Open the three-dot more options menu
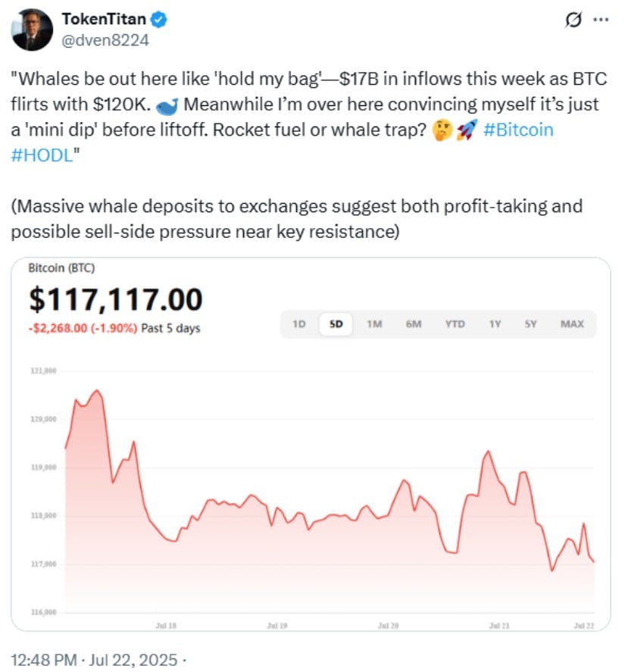Viewport: 625px width, 672px height. pyautogui.click(x=601, y=20)
